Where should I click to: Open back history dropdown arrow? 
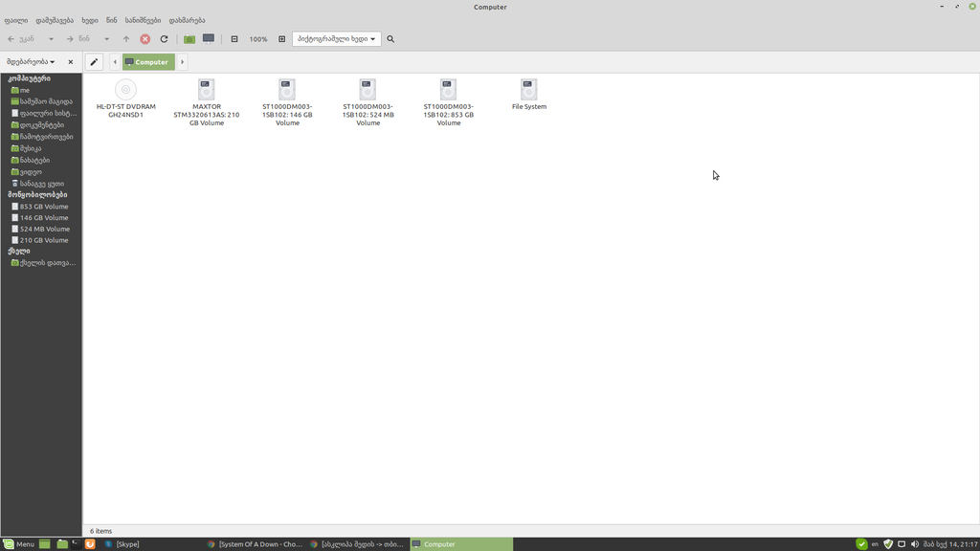[x=52, y=38]
